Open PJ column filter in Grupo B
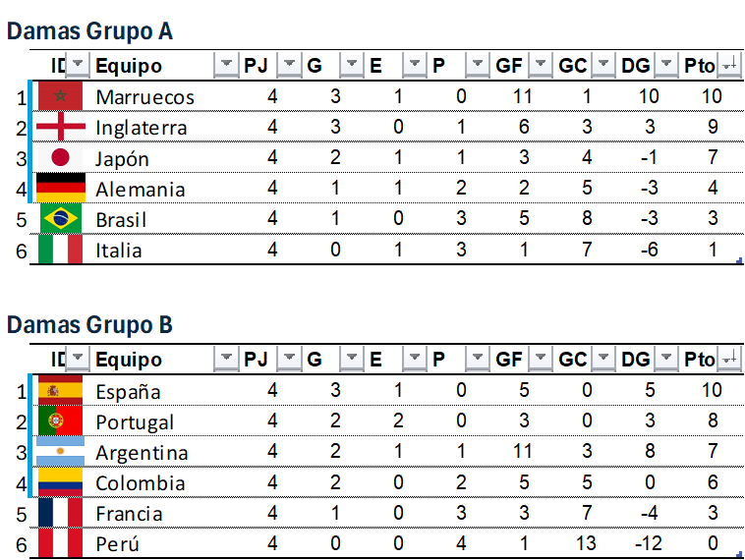Viewport: 745px width, 560px height. click(289, 360)
